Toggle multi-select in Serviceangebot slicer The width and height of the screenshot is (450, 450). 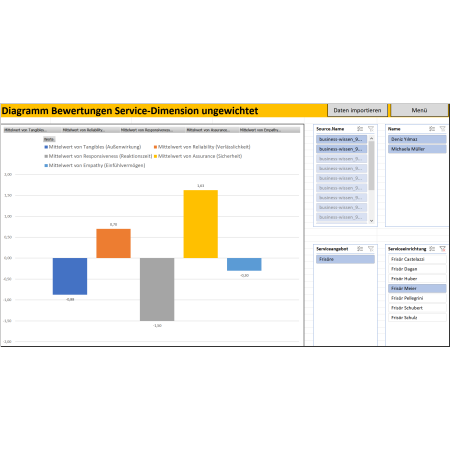360,249
